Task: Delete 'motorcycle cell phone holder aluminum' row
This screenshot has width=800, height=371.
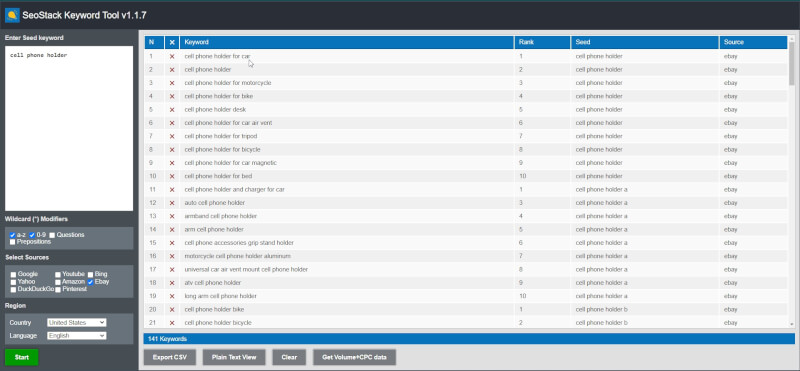Action: (172, 256)
